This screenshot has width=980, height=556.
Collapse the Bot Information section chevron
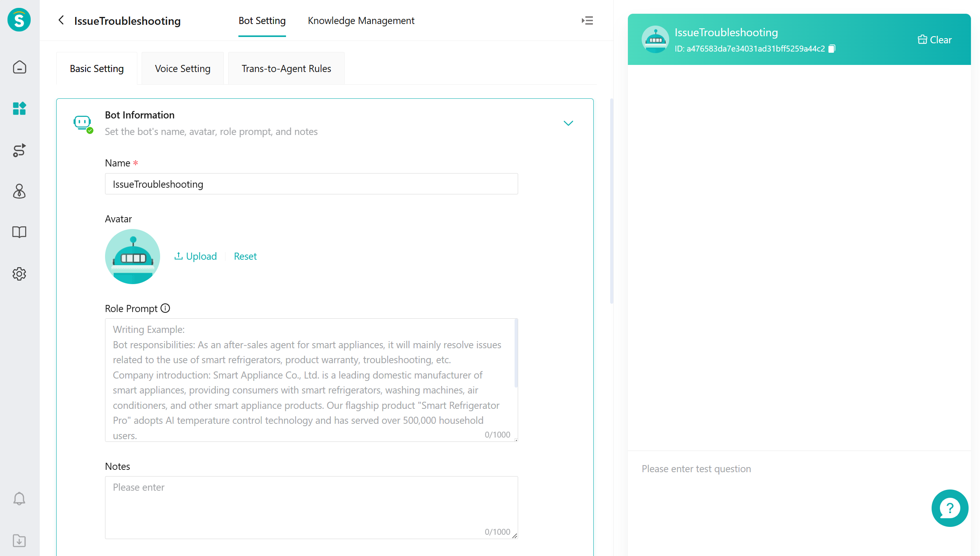568,123
